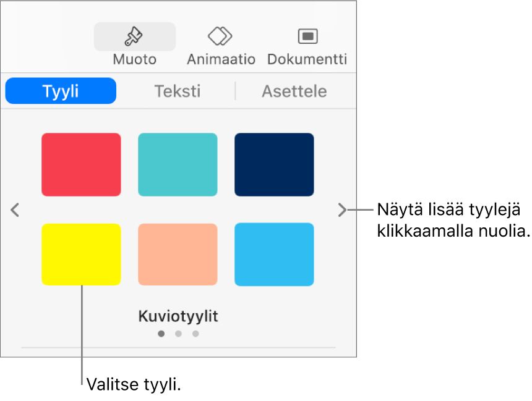Click the Kuviotyylit heading
The width and height of the screenshot is (532, 401).
178,316
